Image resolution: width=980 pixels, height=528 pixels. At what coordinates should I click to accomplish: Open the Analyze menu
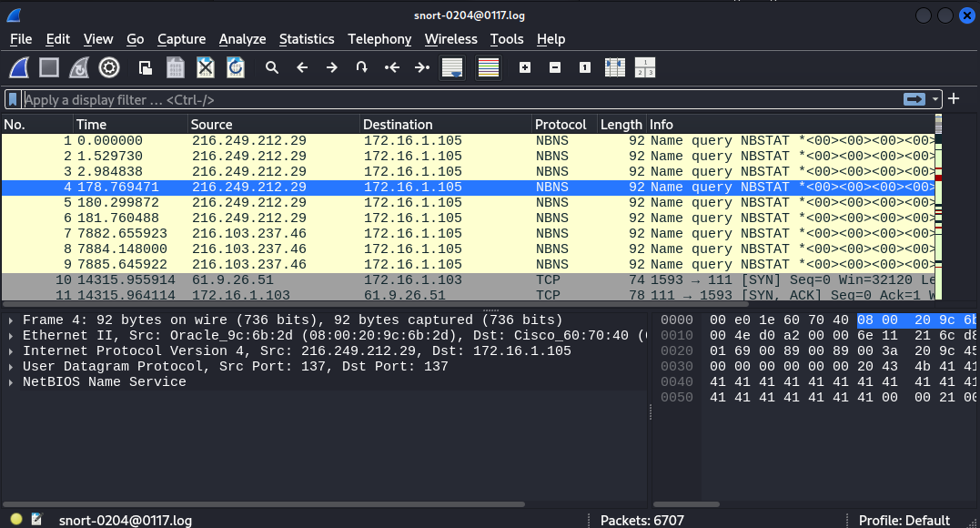tap(243, 39)
